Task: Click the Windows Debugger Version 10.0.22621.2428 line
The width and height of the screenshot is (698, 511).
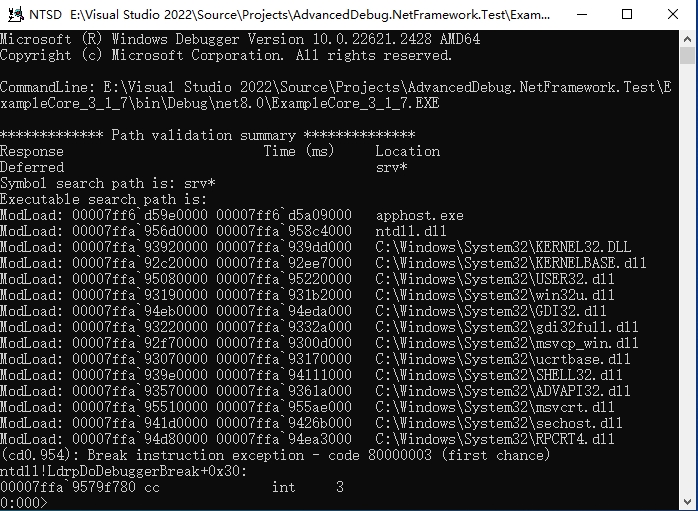Action: coord(240,39)
